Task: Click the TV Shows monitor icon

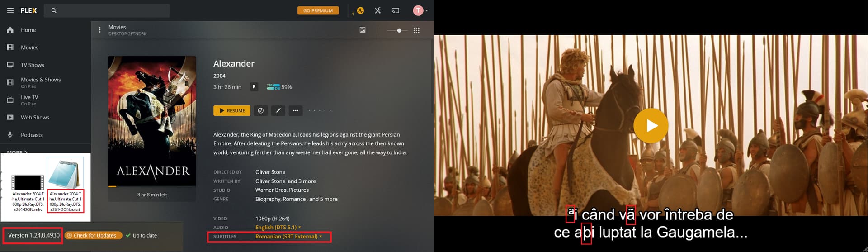Action: click(x=10, y=65)
